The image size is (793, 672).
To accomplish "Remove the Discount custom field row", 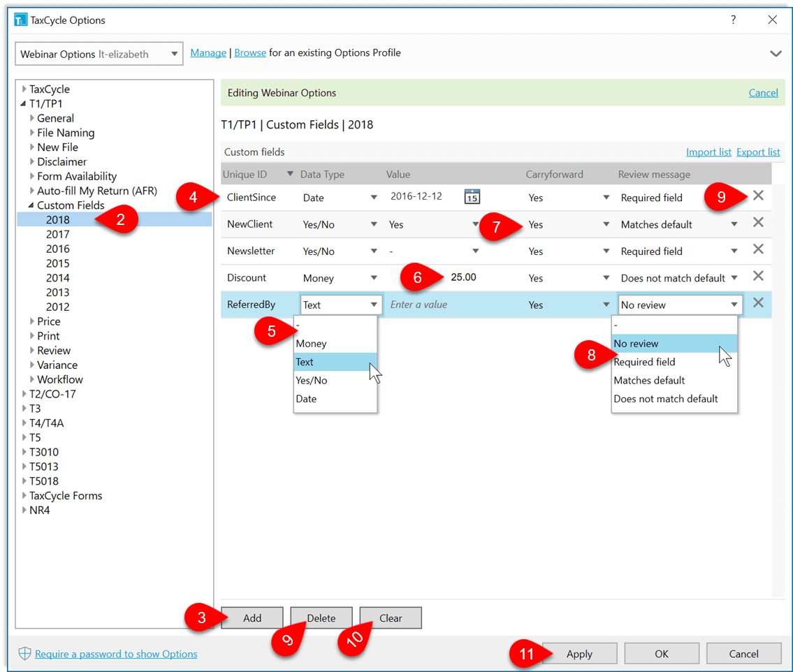I will 758,276.
